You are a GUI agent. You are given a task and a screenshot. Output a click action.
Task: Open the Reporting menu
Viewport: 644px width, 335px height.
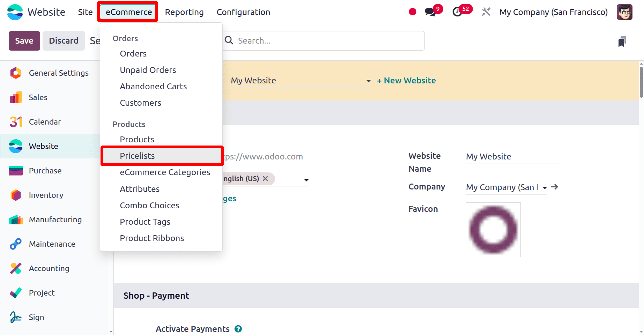[x=184, y=12]
